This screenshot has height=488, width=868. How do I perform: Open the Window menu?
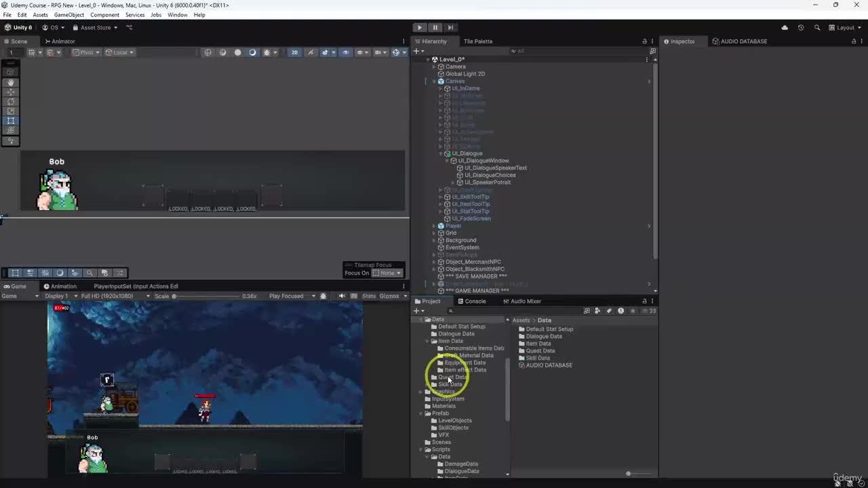point(177,15)
